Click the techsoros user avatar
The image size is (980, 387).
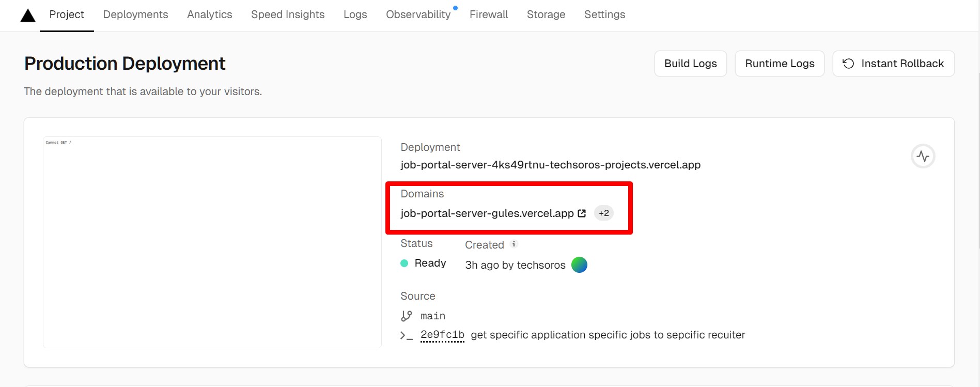tap(579, 265)
